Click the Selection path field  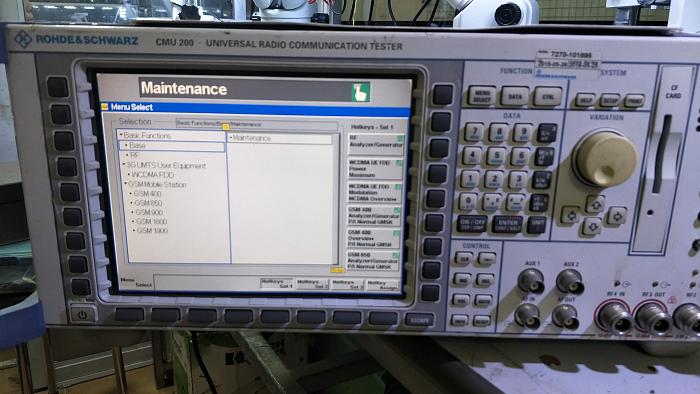tap(257, 124)
